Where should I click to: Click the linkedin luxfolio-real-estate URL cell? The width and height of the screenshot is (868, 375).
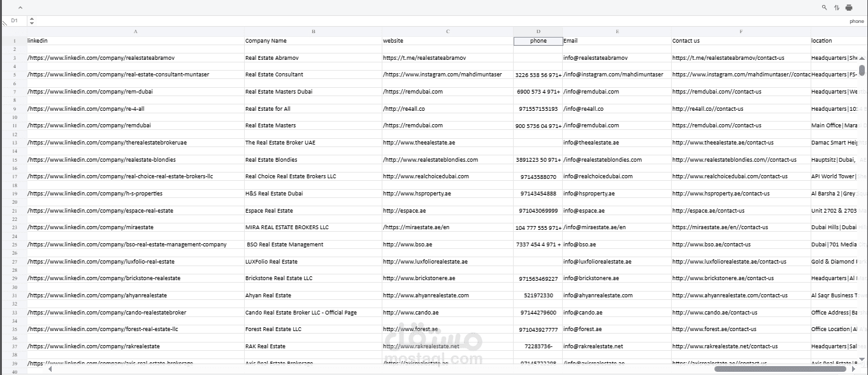[136, 262]
